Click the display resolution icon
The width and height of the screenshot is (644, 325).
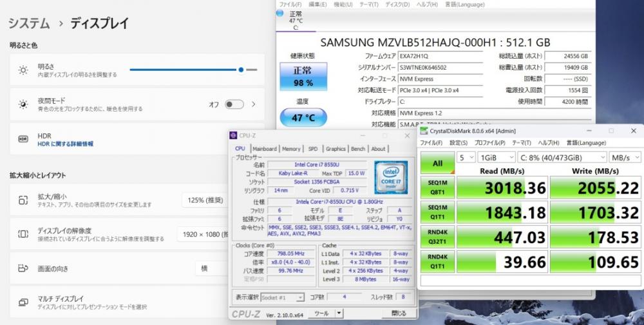23,234
